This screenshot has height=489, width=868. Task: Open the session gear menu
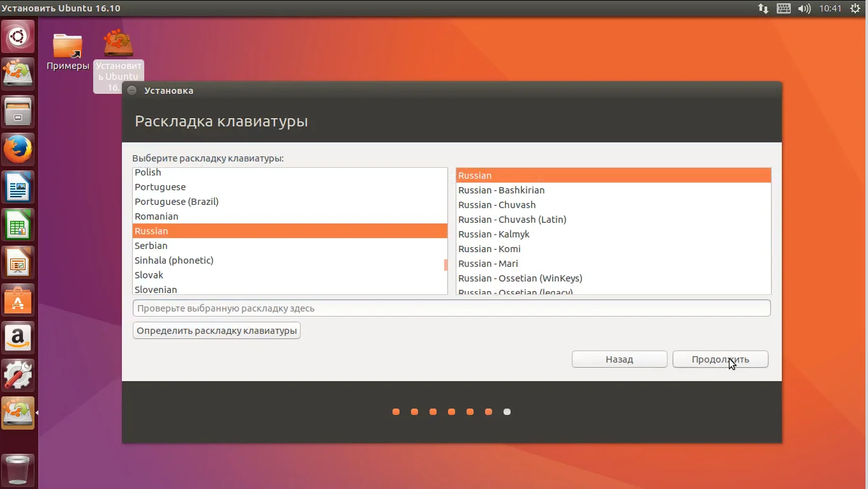click(x=856, y=8)
